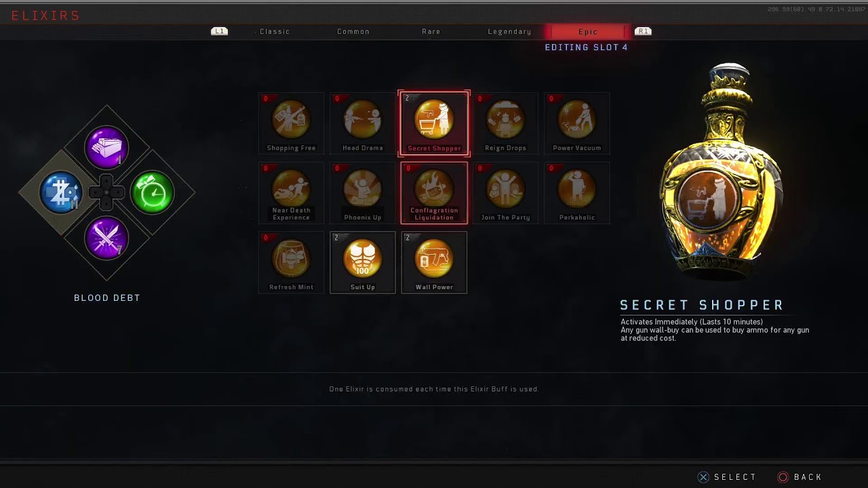Pick the Conflagration Liquidation elixir

(434, 193)
